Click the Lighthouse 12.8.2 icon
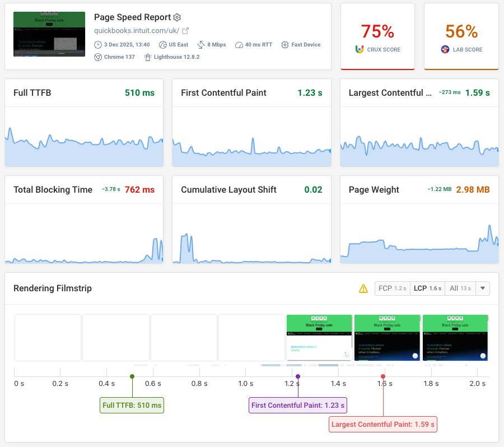The height and width of the screenshot is (447, 504). click(x=148, y=58)
